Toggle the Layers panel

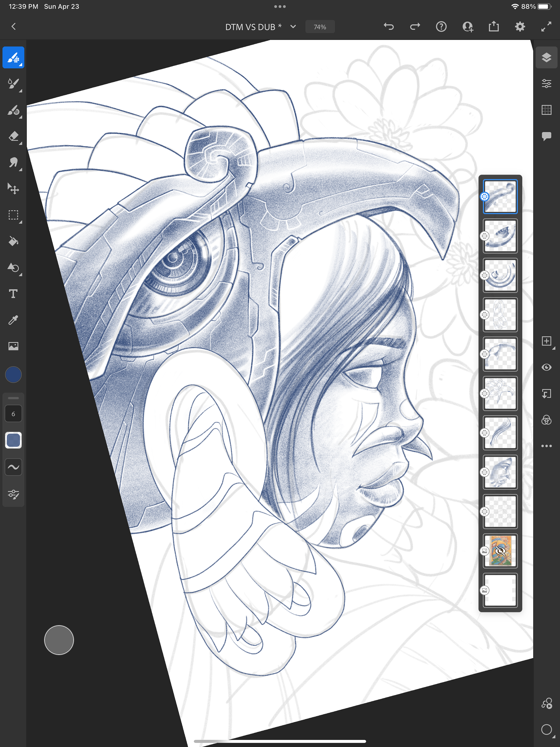[546, 57]
